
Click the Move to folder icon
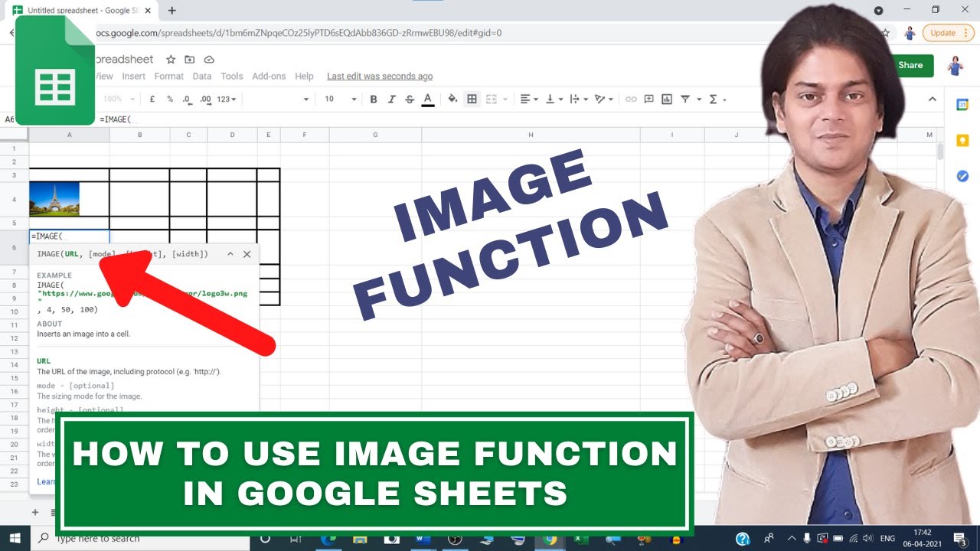(190, 60)
